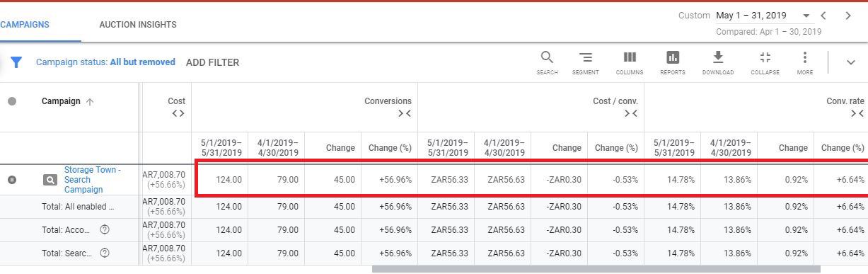Image resolution: width=868 pixels, height=274 pixels.
Task: Click the Compared: Apr 1 – 30, 2019 text
Action: pos(768,32)
